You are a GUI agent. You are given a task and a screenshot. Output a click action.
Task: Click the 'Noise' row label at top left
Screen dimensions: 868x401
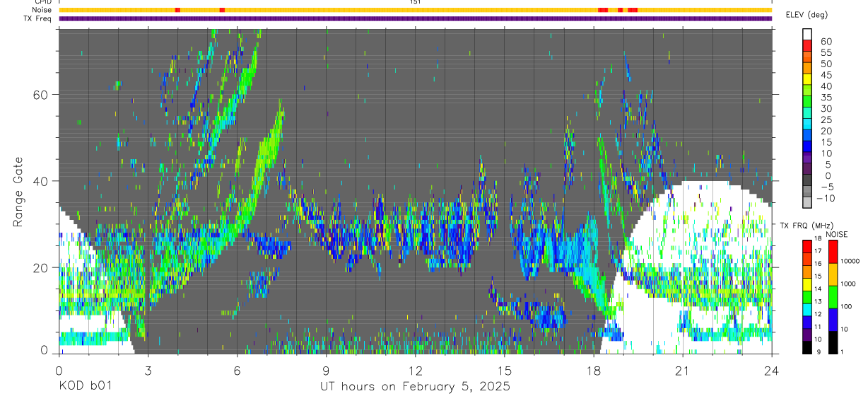[42, 10]
